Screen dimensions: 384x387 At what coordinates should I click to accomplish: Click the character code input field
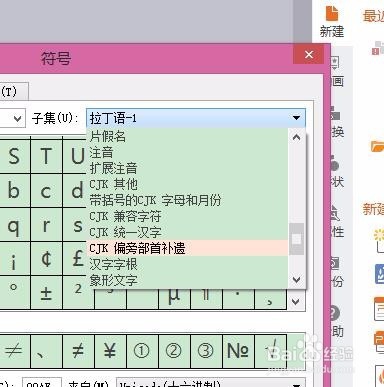click(41, 383)
